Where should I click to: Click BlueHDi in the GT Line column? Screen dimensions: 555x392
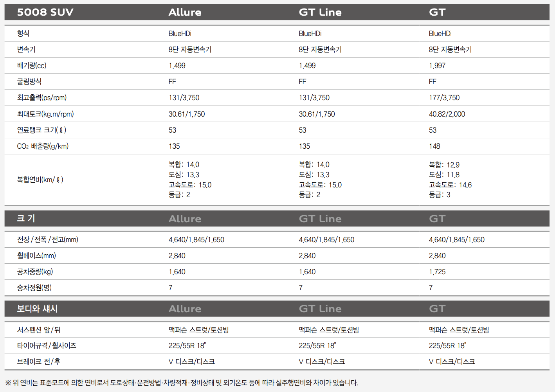tap(310, 33)
